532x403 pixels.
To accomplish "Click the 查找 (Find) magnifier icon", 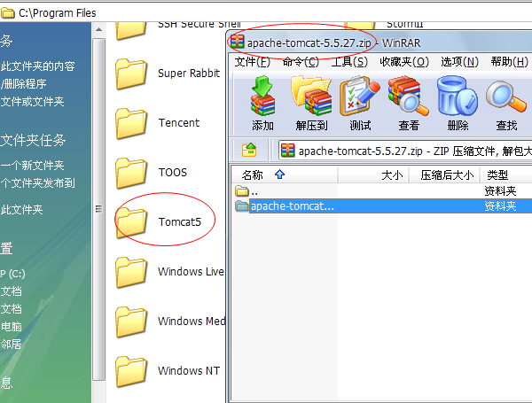I will pyautogui.click(x=506, y=97).
